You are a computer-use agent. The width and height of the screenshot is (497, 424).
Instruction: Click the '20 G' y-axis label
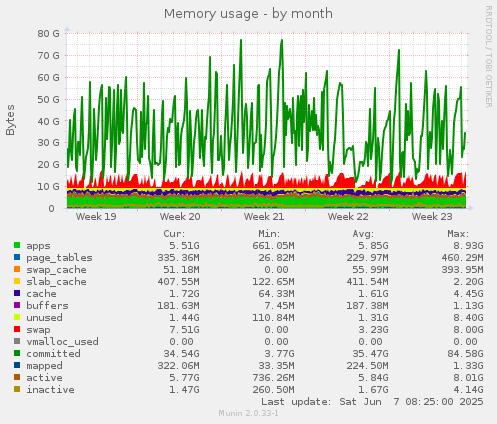pos(48,165)
